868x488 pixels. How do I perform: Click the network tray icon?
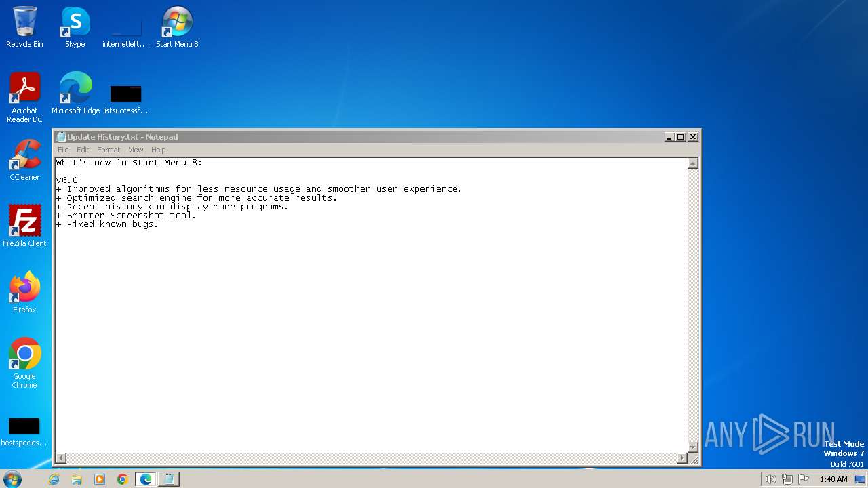tap(787, 479)
